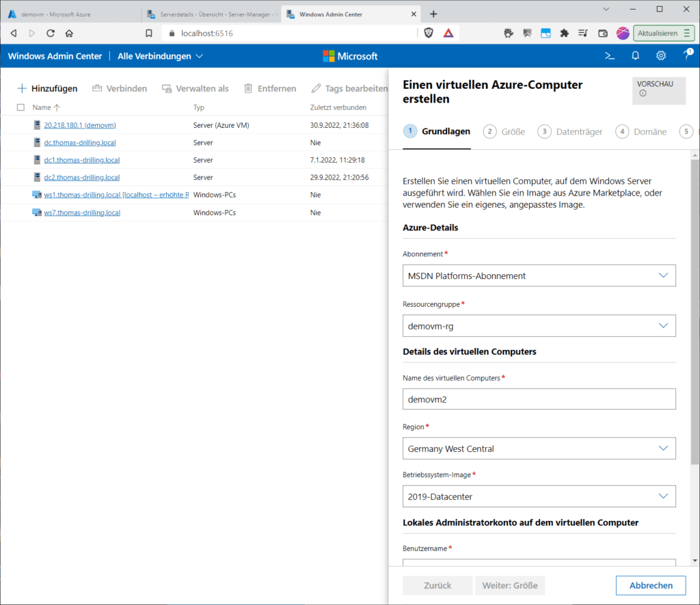Open a new browser tab with plus icon
This screenshot has width=700, height=605.
point(433,14)
